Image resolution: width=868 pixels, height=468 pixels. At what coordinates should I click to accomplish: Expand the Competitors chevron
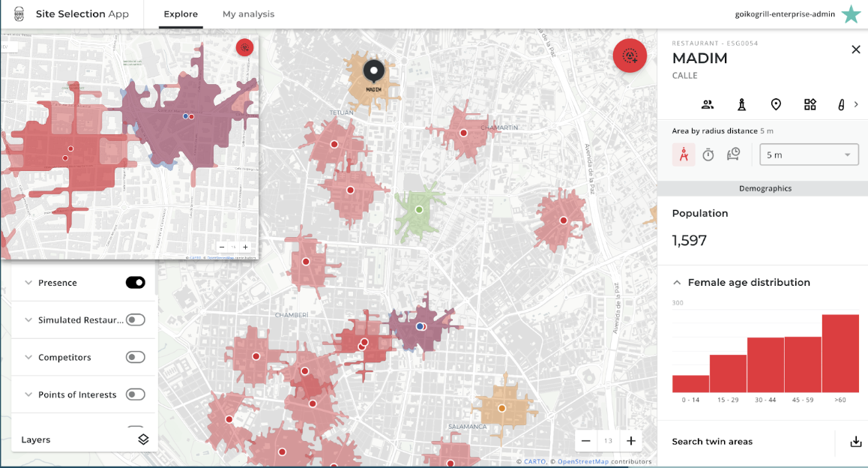[28, 357]
